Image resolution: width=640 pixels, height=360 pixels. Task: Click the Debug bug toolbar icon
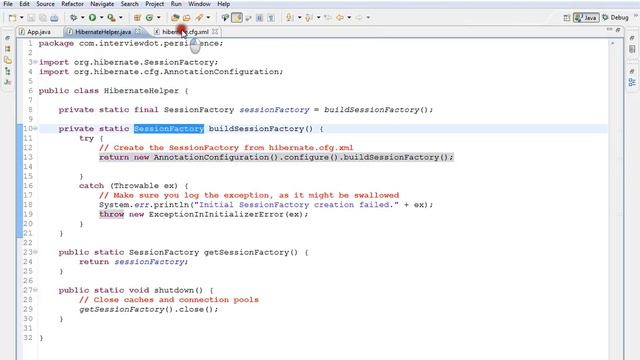(x=73, y=18)
